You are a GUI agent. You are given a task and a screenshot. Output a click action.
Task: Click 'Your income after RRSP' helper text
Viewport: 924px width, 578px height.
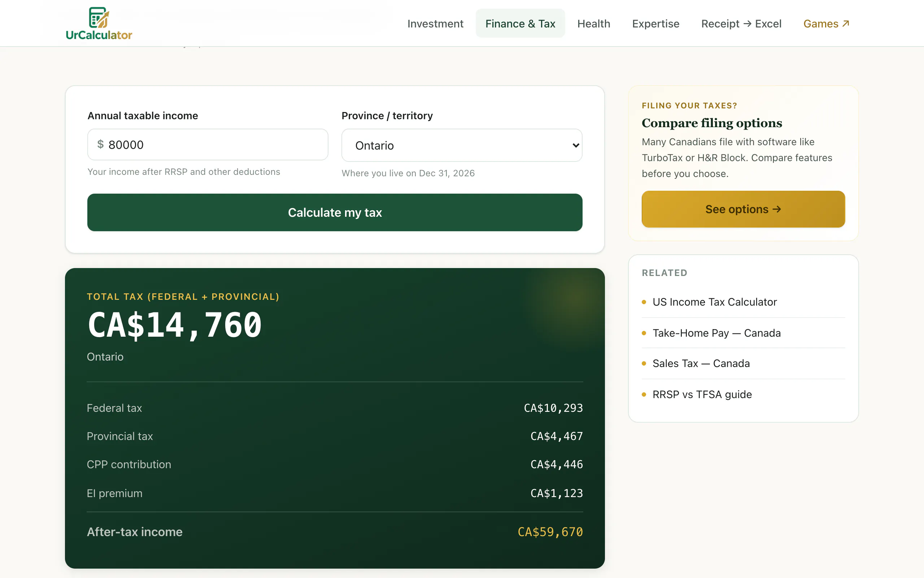[184, 172]
